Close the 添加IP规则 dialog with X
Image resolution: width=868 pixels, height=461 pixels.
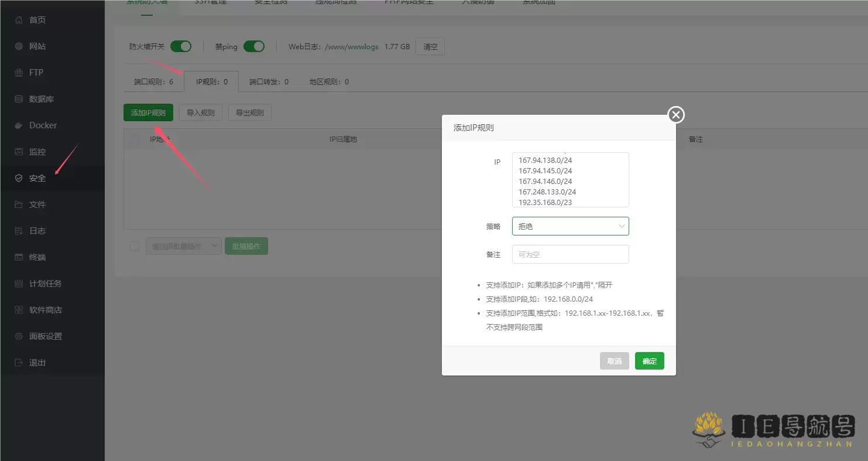676,115
